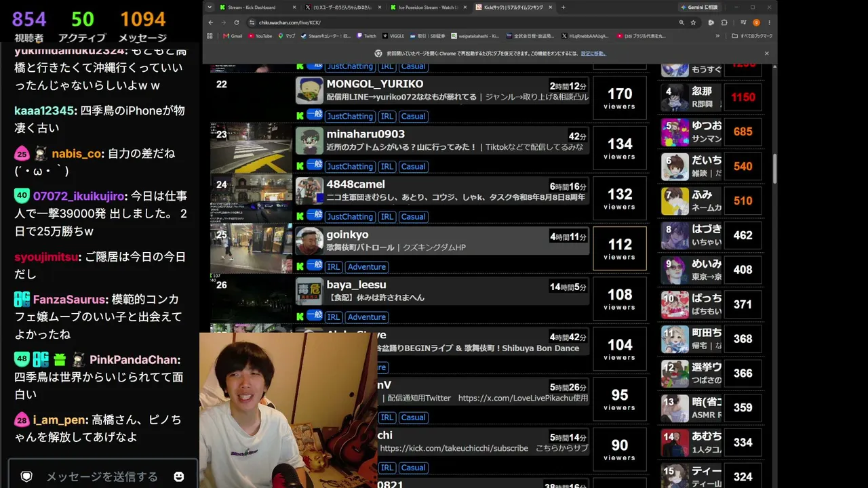868x488 pixels.
Task: Open the orange Chrome profile avatar
Action: (x=756, y=22)
